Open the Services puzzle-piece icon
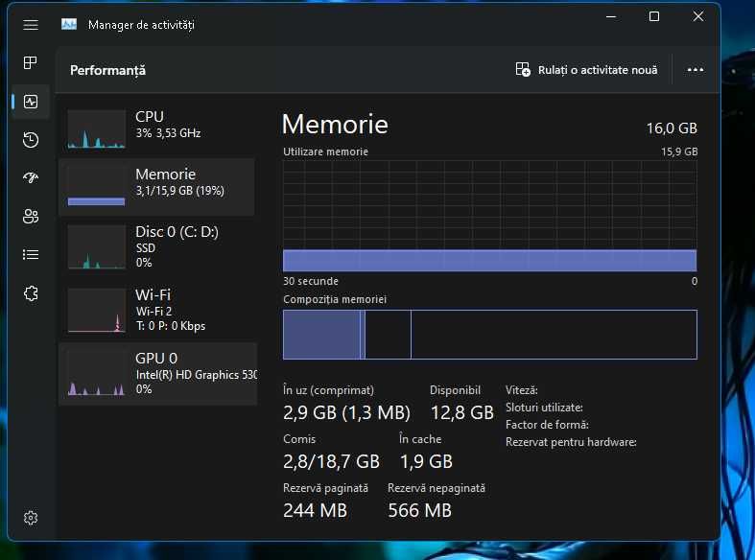 [31, 293]
